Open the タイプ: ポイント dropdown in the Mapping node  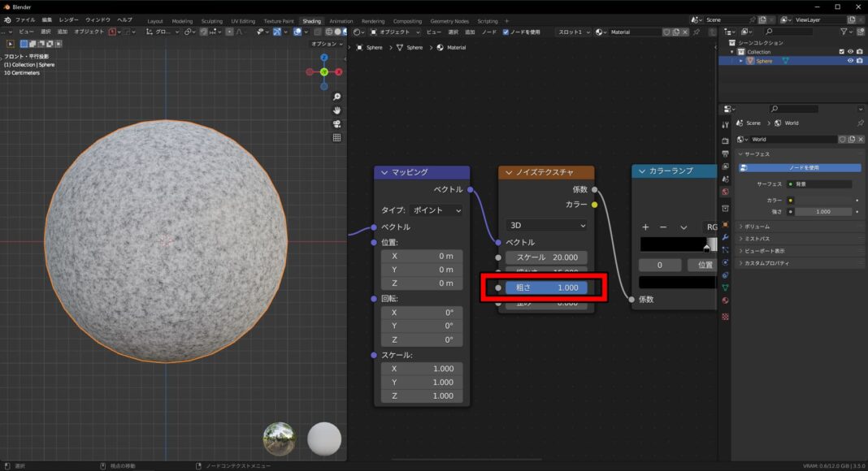point(434,210)
